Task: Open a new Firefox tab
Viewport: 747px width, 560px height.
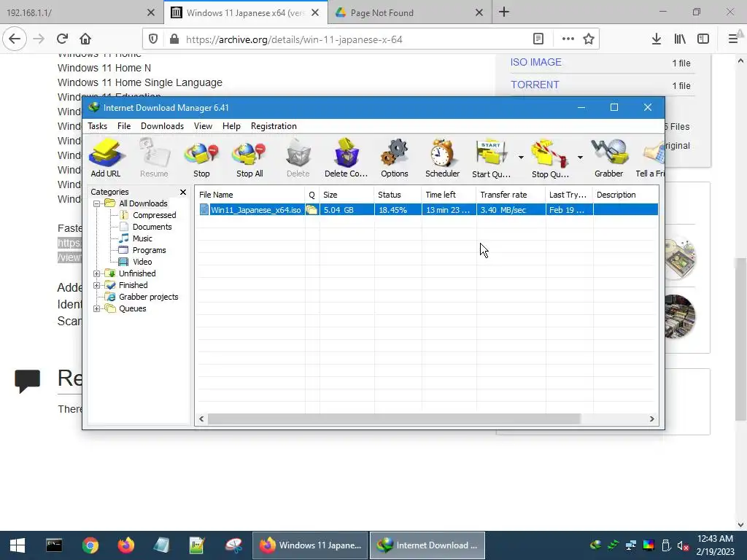Action: [x=504, y=12]
